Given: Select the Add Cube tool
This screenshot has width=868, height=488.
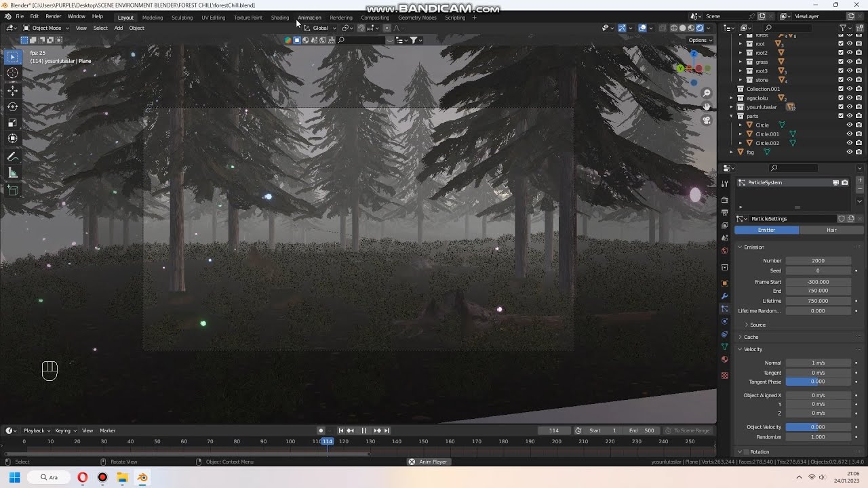Looking at the screenshot, I should point(13,190).
